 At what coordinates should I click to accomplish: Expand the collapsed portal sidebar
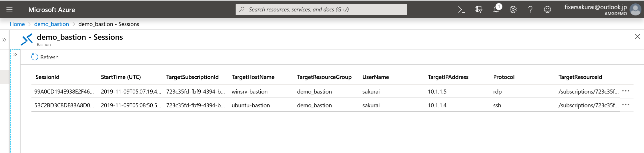[x=4, y=40]
